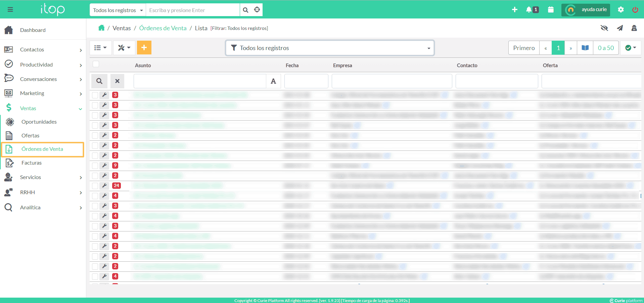Open the settings gear in header
644x303 pixels.
[620, 10]
